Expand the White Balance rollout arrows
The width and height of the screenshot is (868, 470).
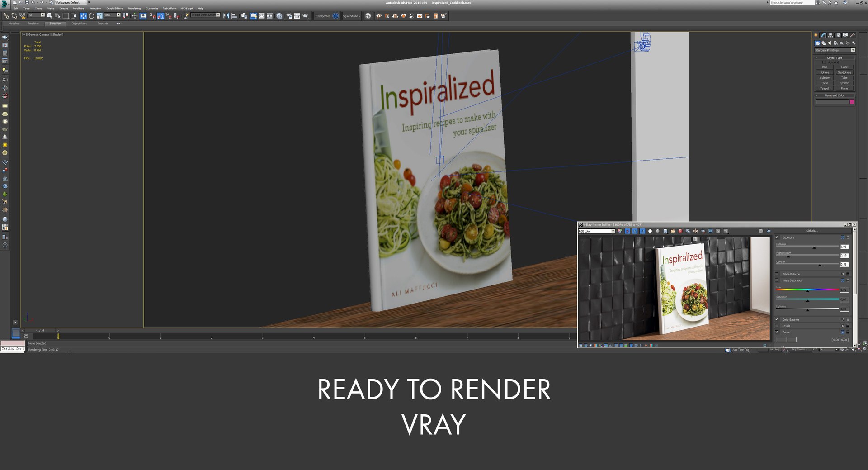click(x=843, y=274)
